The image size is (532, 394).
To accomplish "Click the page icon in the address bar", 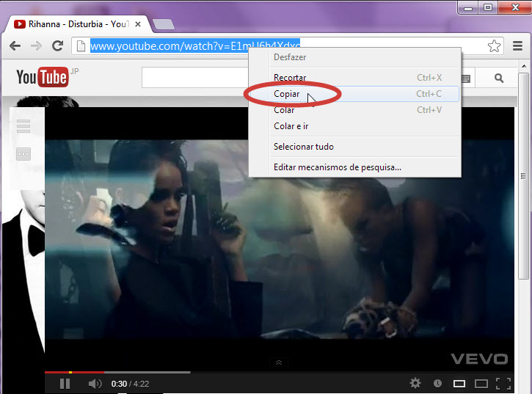I will tap(81, 45).
